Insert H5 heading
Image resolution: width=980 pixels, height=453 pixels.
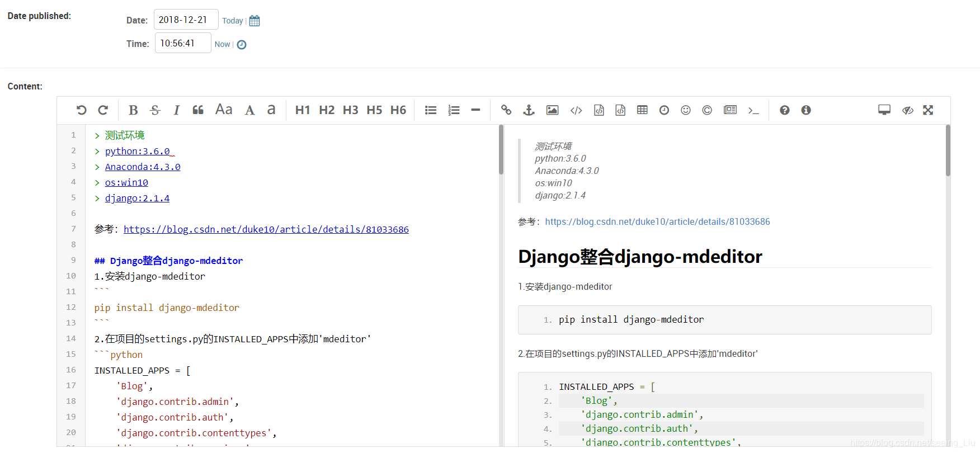(374, 110)
